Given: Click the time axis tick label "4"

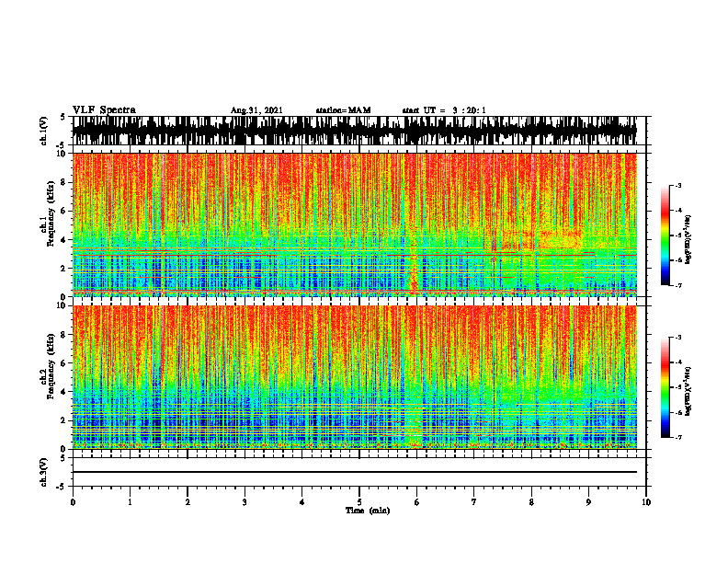Looking at the screenshot, I should [x=301, y=502].
